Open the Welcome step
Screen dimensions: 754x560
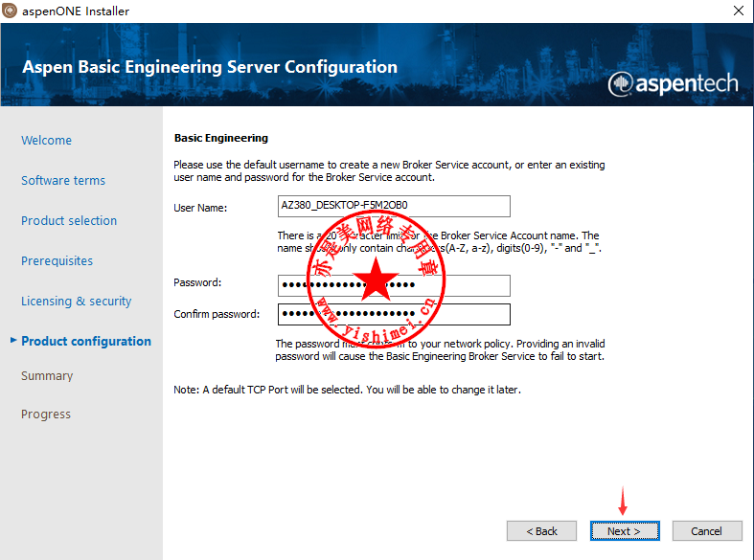coord(46,141)
